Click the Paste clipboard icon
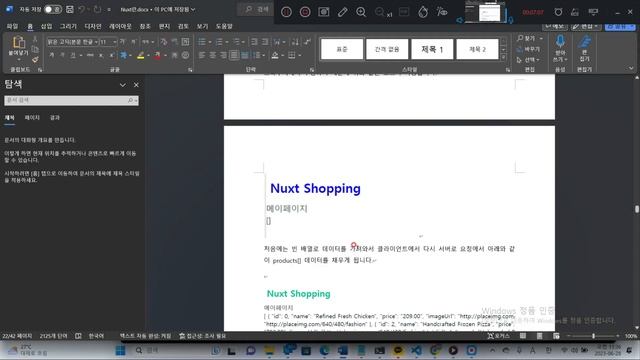The width and height of the screenshot is (640, 360). tap(18, 42)
